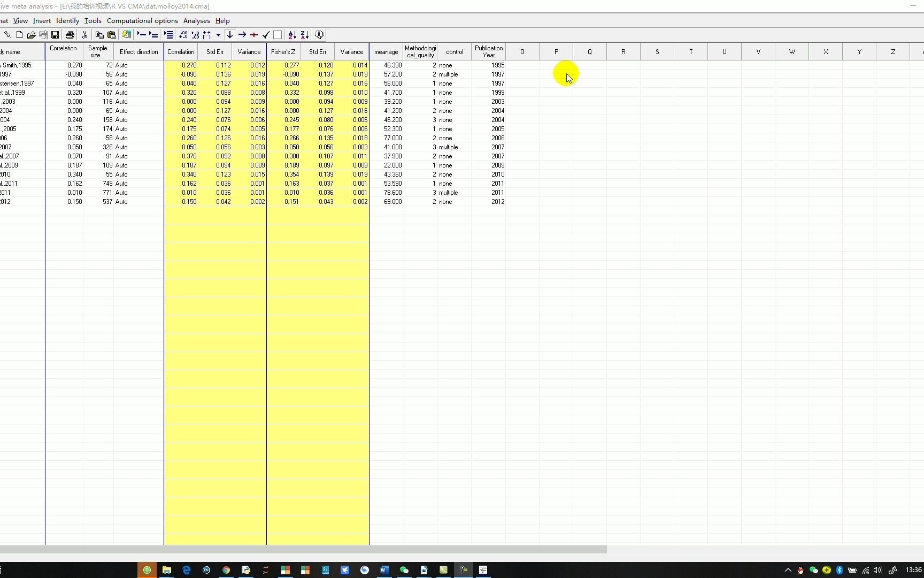The width and height of the screenshot is (924, 578).
Task: Click correlation value -0.090 in first column
Action: pyautogui.click(x=64, y=74)
